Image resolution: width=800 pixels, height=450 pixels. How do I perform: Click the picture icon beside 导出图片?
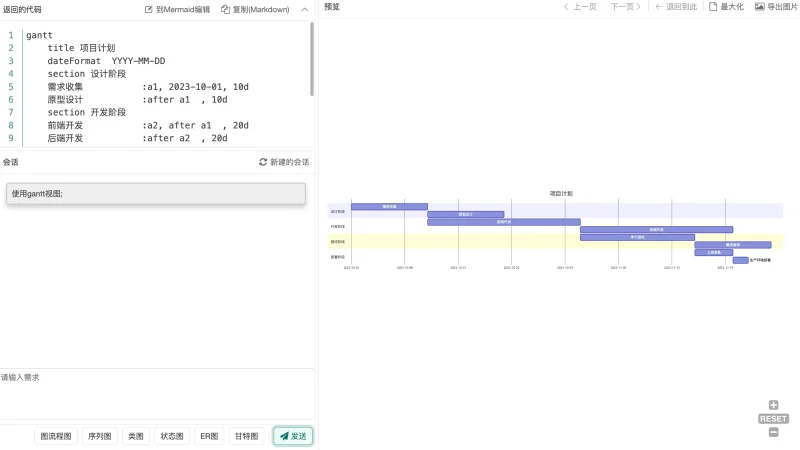click(760, 7)
